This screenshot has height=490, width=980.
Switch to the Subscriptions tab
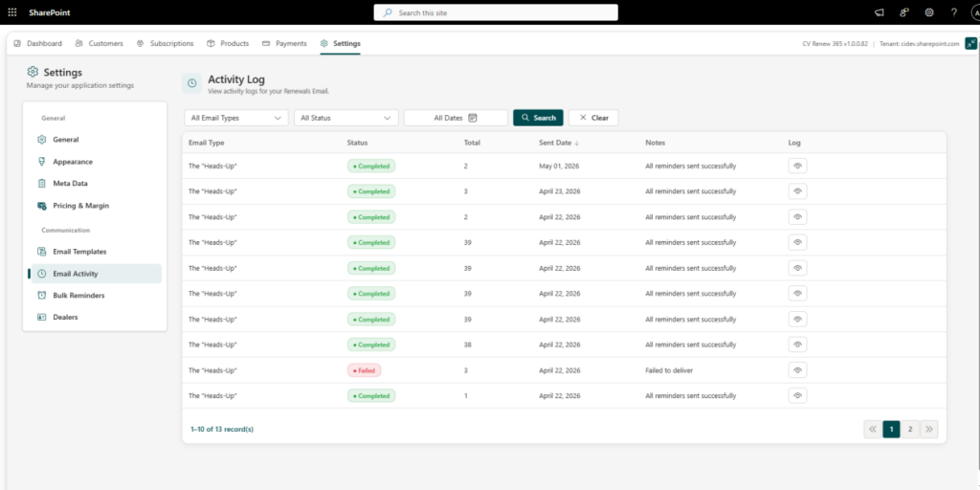(165, 43)
